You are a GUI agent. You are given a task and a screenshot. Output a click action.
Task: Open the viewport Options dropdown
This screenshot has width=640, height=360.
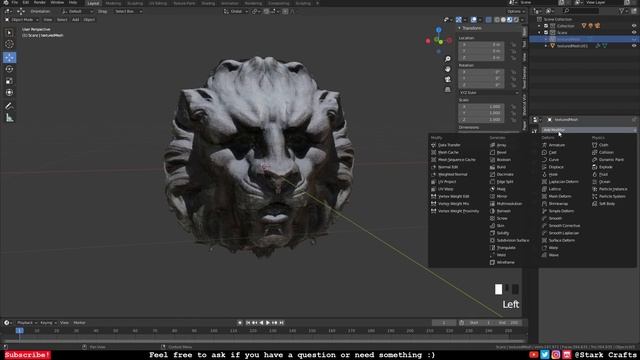tap(516, 11)
